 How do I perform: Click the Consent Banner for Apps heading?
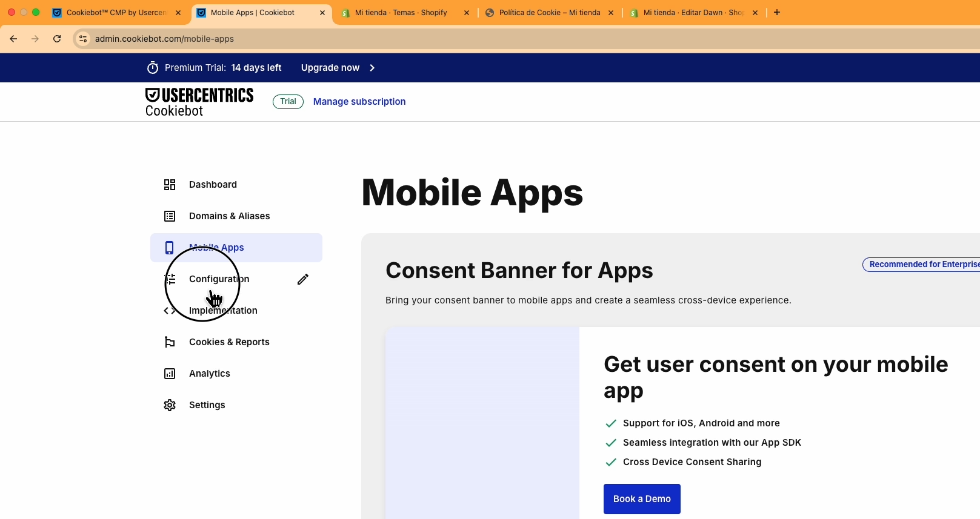click(519, 271)
